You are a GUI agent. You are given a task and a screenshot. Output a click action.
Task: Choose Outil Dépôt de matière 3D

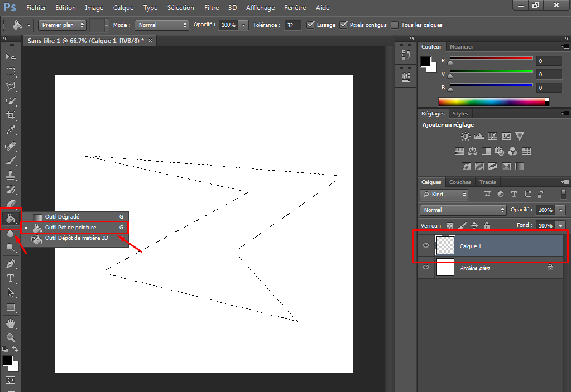[75, 238]
